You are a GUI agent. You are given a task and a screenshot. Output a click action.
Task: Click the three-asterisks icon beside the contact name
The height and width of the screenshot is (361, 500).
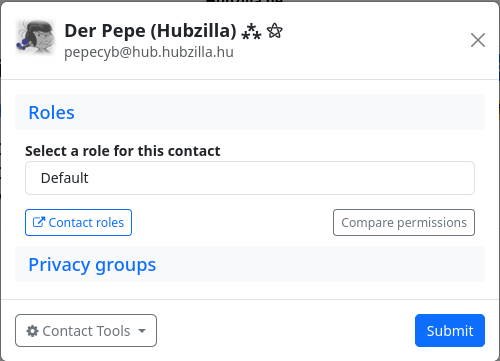point(251,31)
